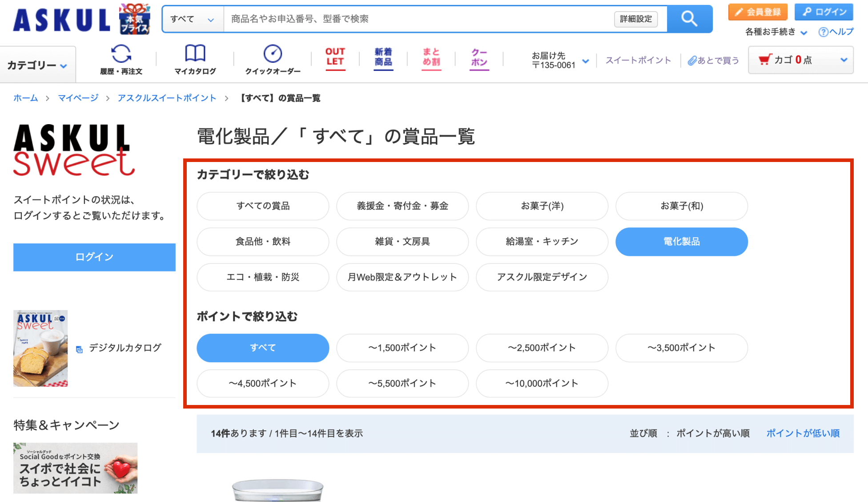Click the クーポン icon
The height and width of the screenshot is (502, 868).
click(479, 58)
